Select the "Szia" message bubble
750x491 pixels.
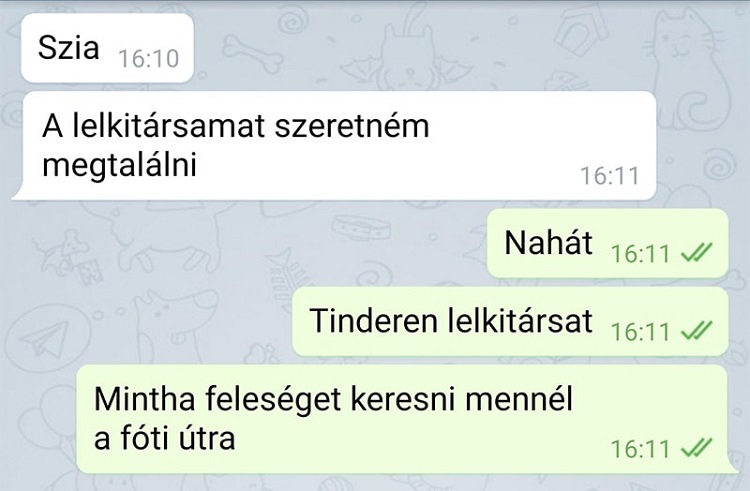(x=107, y=48)
